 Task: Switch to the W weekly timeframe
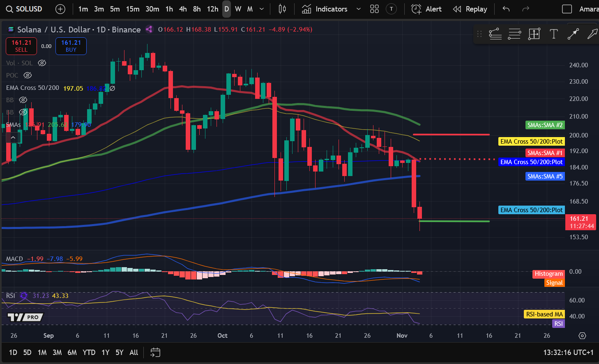point(238,9)
